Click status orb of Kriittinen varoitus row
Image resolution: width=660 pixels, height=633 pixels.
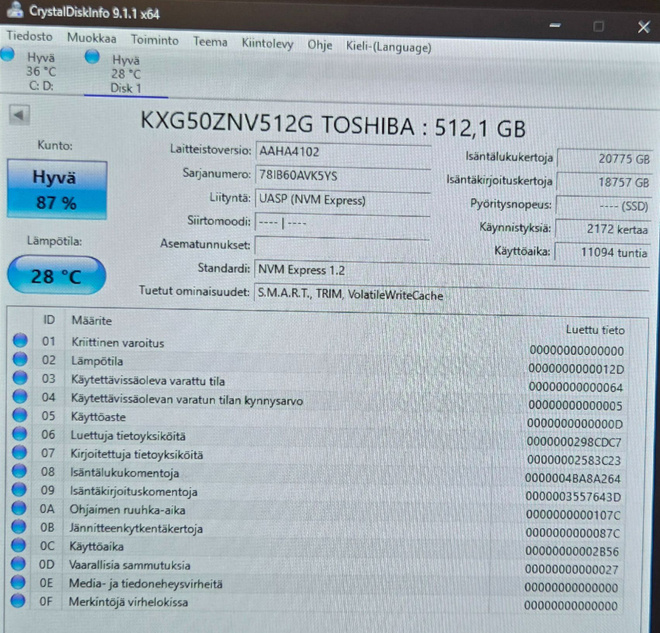[20, 340]
